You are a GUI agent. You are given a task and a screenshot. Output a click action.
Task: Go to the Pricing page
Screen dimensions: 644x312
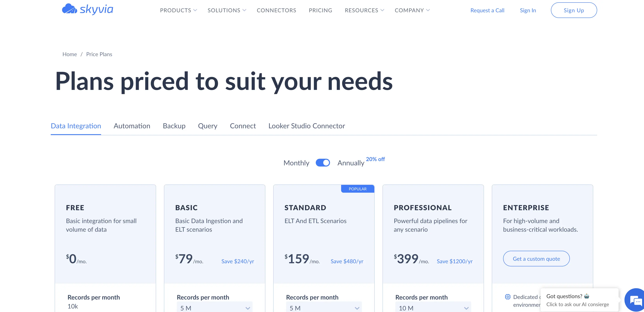(x=320, y=10)
